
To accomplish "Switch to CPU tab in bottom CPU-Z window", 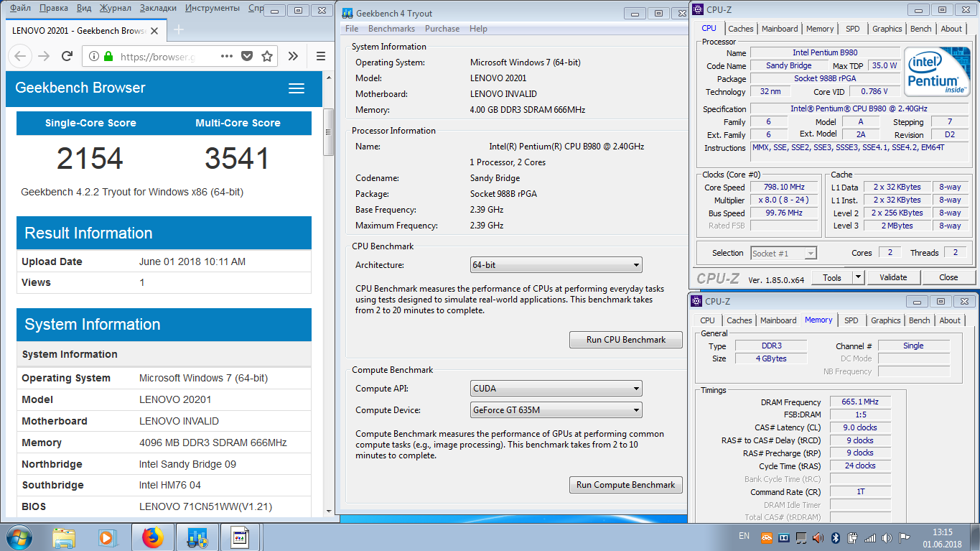I will point(707,320).
